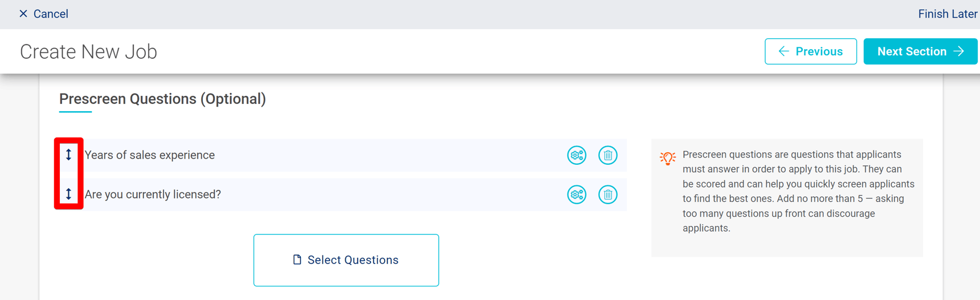The image size is (980, 300).
Task: Choose Finish Later to save progress
Action: 948,14
